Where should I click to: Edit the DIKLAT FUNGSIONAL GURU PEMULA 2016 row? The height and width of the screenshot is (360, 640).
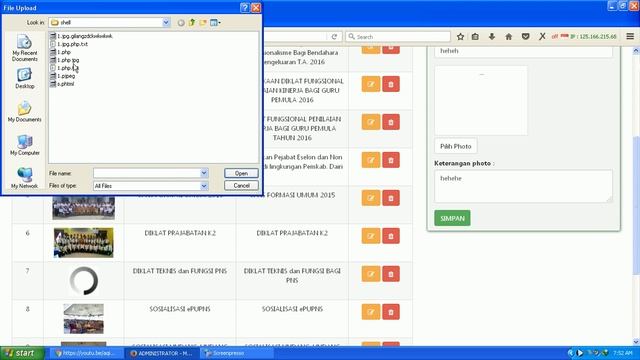pyautogui.click(x=371, y=84)
